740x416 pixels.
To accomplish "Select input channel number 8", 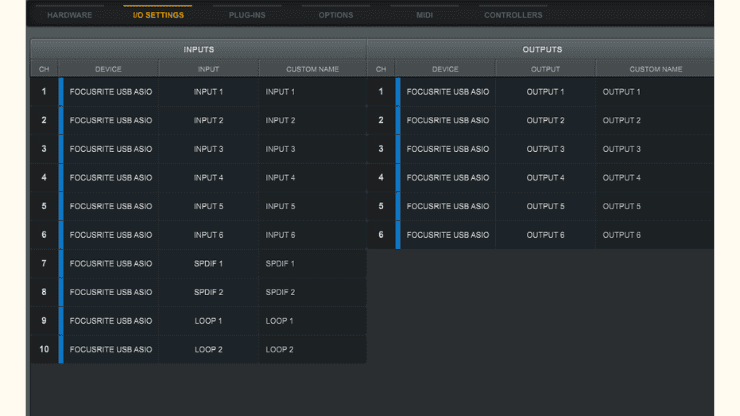I will 44,292.
